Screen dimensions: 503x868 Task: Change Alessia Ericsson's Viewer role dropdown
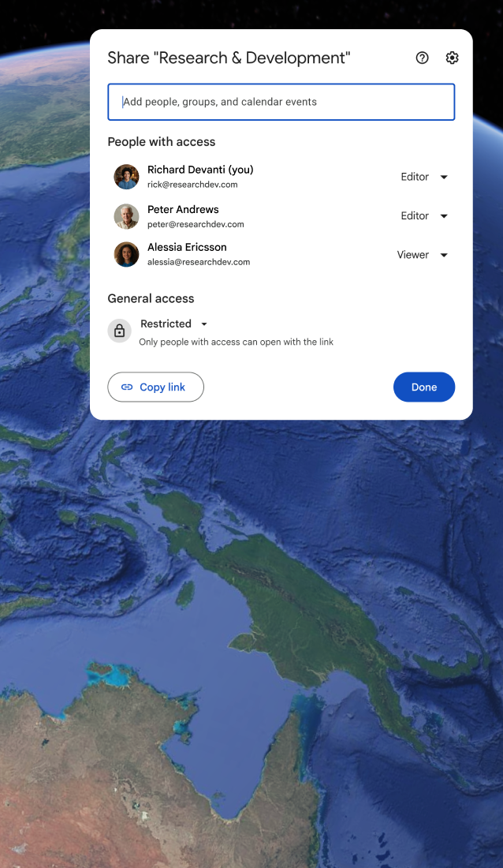423,255
